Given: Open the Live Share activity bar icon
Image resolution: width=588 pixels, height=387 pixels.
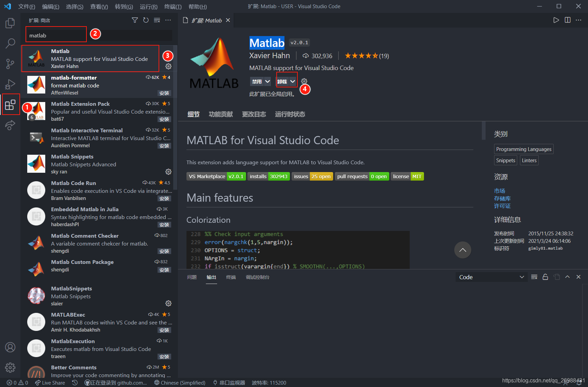Looking at the screenshot, I should pos(10,125).
